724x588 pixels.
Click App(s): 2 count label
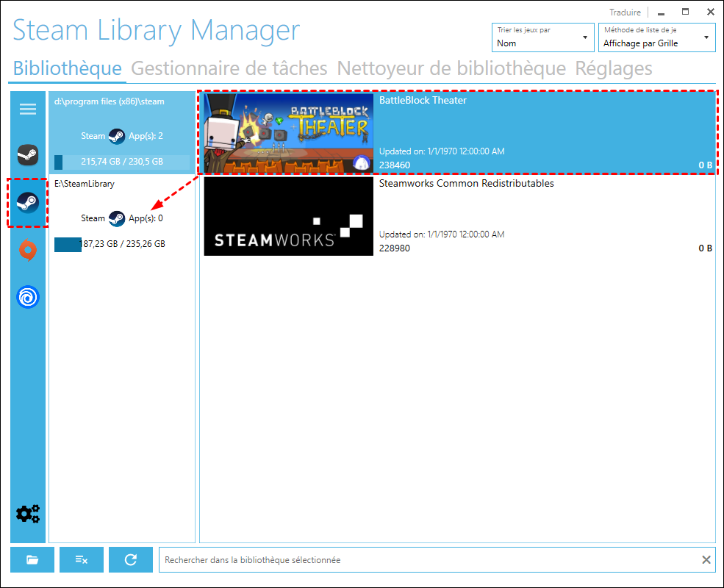[146, 136]
